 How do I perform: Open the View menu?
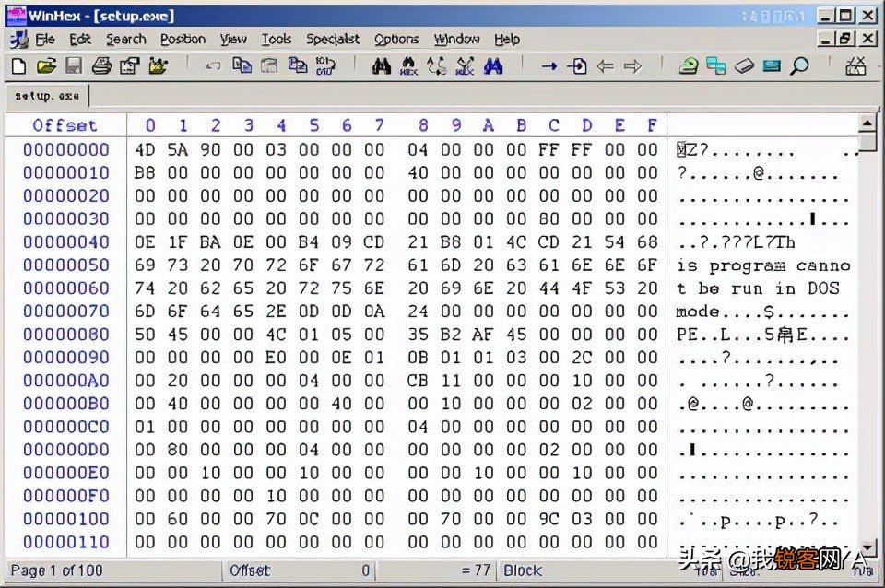pyautogui.click(x=233, y=40)
